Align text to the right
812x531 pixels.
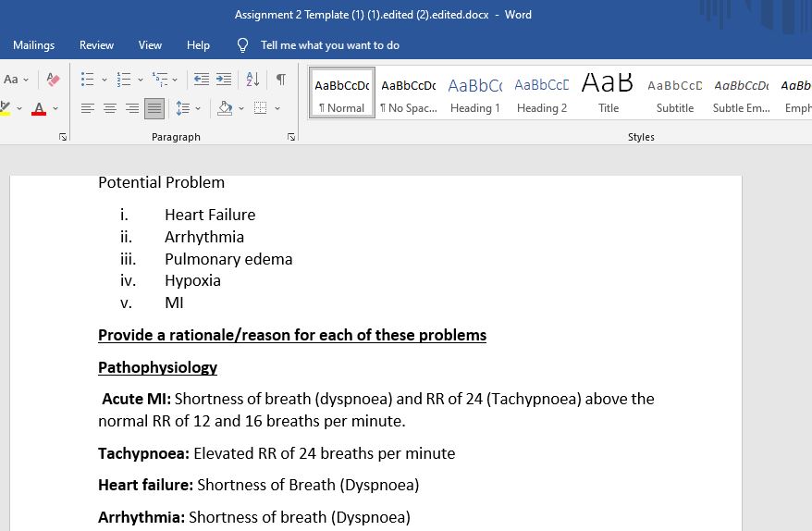pos(132,108)
